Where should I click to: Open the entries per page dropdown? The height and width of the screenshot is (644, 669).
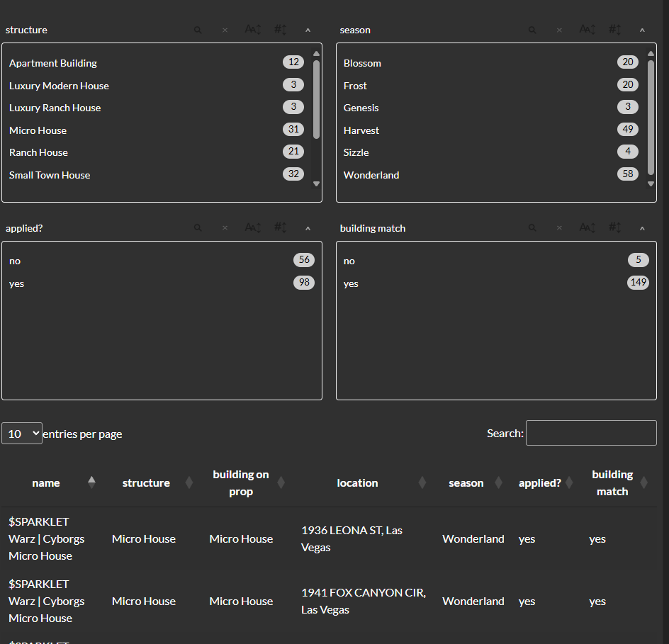[22, 434]
